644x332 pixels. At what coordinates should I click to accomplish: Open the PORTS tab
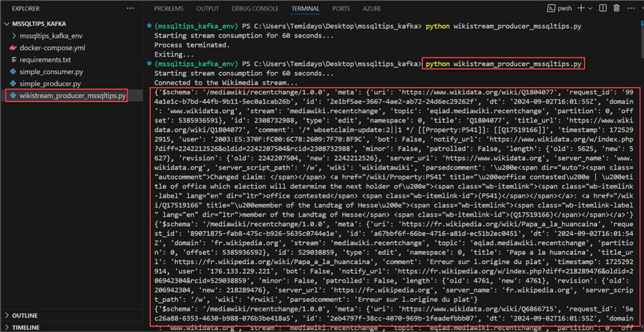[x=341, y=8]
